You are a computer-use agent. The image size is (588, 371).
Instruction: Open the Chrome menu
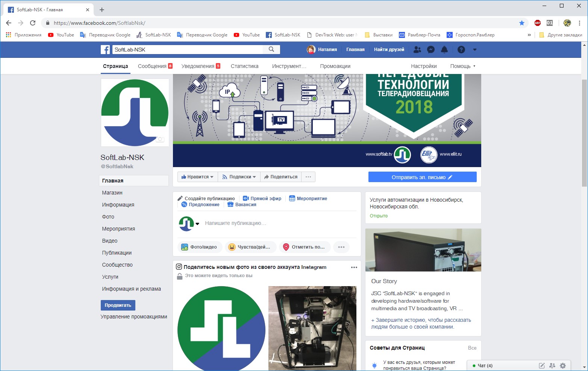(579, 23)
